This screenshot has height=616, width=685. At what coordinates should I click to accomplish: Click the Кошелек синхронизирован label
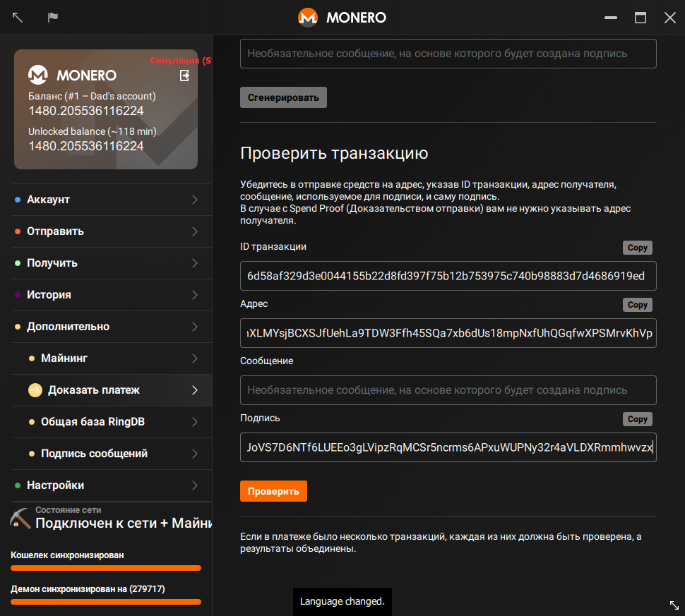[67, 555]
